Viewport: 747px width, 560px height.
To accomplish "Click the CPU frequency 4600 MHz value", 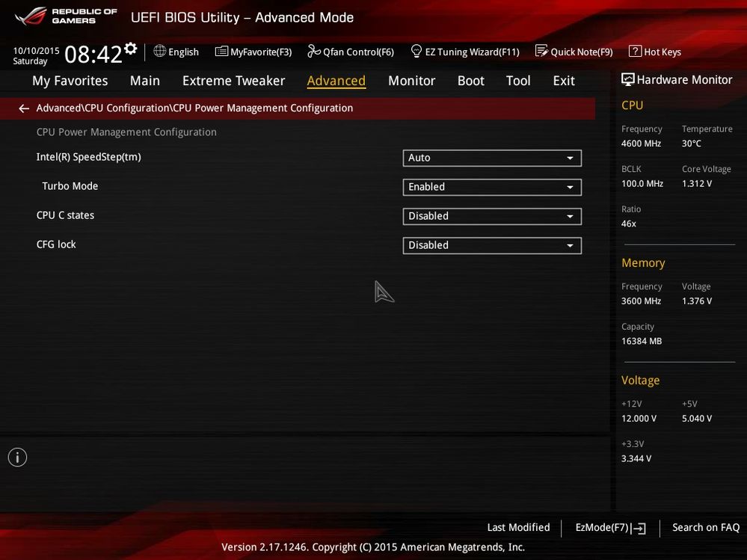I will 642,144.
